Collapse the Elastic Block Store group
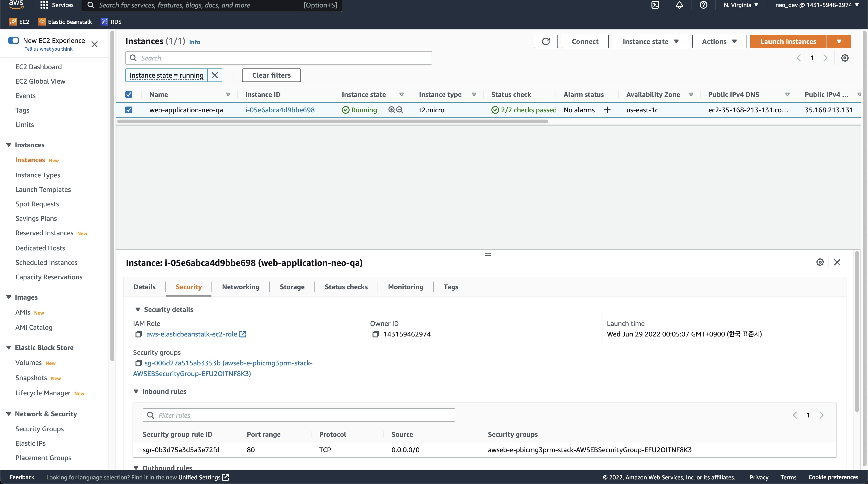Image resolution: width=868 pixels, height=484 pixels. (9, 348)
